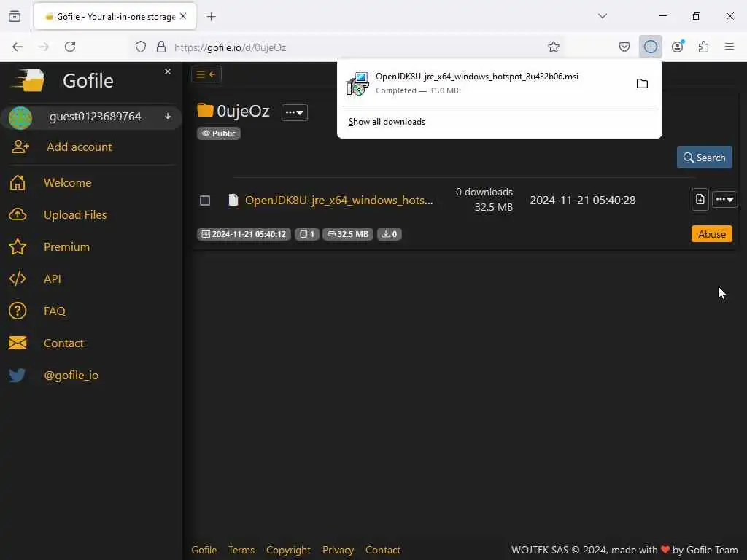Go to the Welcome page
The height and width of the screenshot is (560, 747).
68,182
